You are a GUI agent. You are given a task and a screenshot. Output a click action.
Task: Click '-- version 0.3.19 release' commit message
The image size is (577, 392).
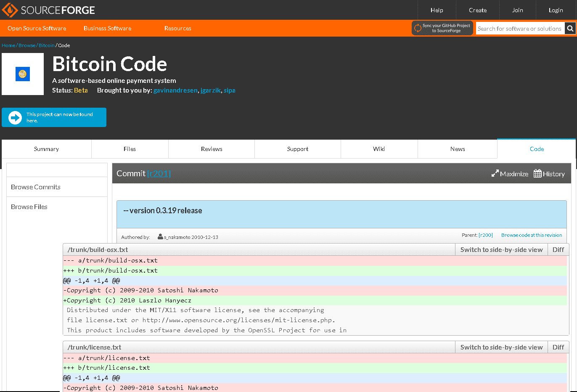(x=163, y=210)
